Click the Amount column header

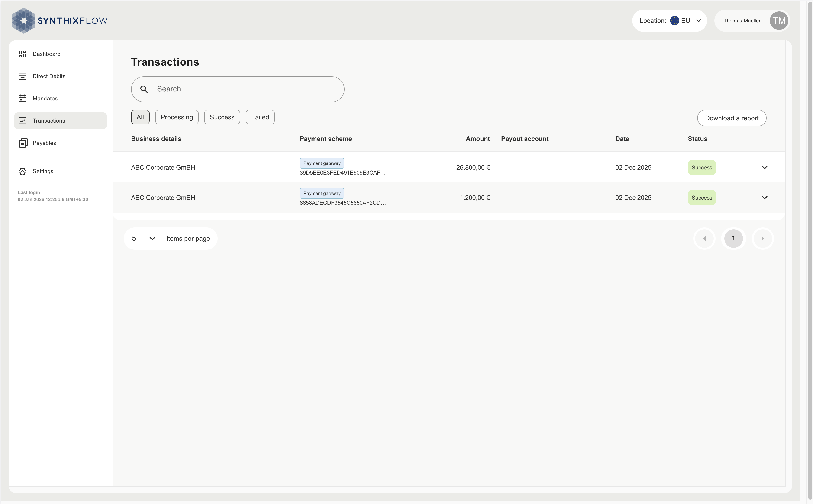click(x=477, y=139)
